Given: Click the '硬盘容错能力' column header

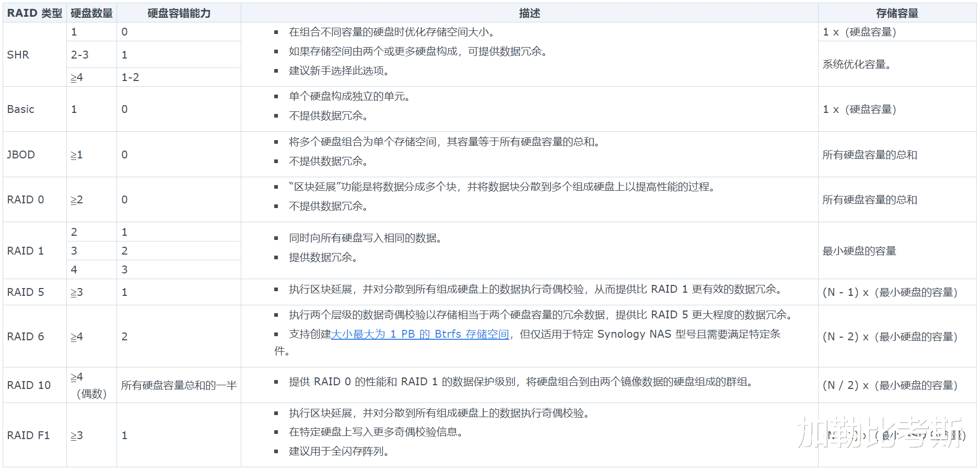Looking at the screenshot, I should click(179, 13).
